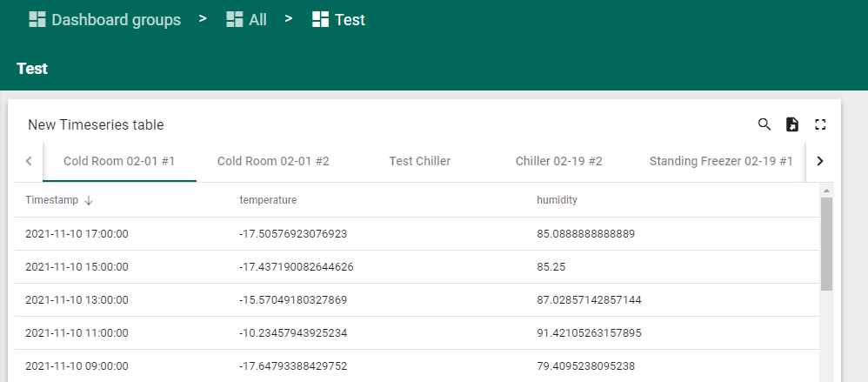Select the timestamp 2021-11-10 09:00:00
Viewport: 868px width, 382px height.
[77, 366]
